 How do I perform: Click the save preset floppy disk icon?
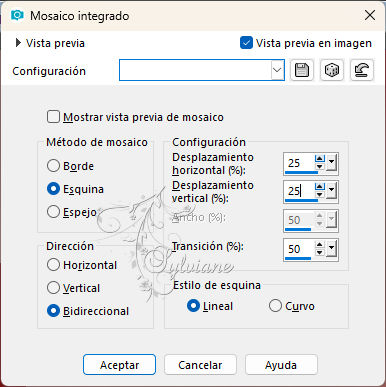point(302,70)
